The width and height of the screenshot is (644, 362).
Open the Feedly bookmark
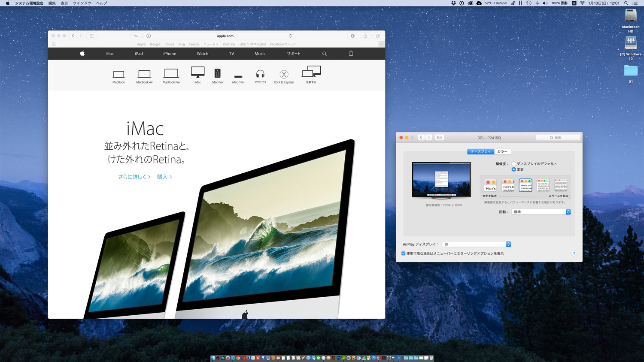coord(194,44)
